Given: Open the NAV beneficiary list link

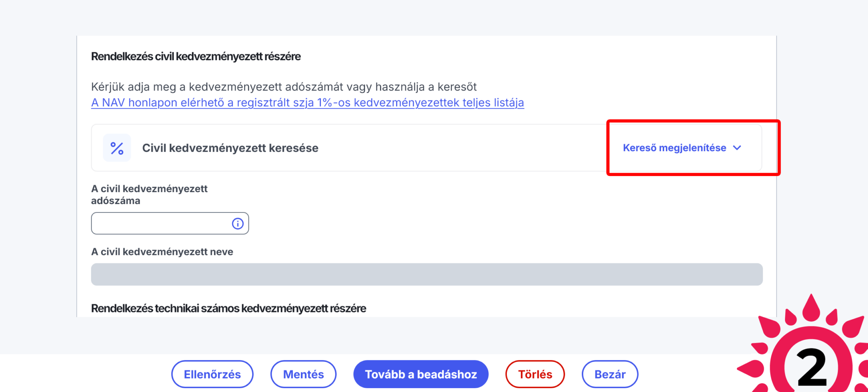Looking at the screenshot, I should coord(307,102).
